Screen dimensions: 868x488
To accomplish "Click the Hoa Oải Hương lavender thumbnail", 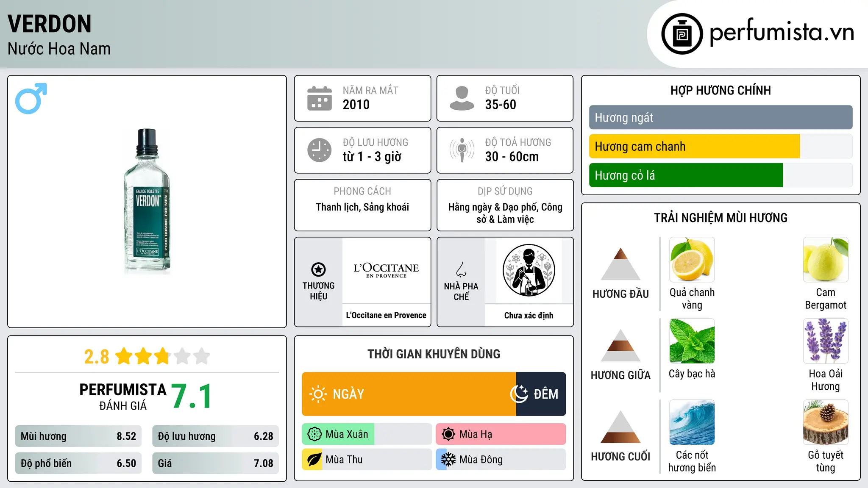I will 825,341.
